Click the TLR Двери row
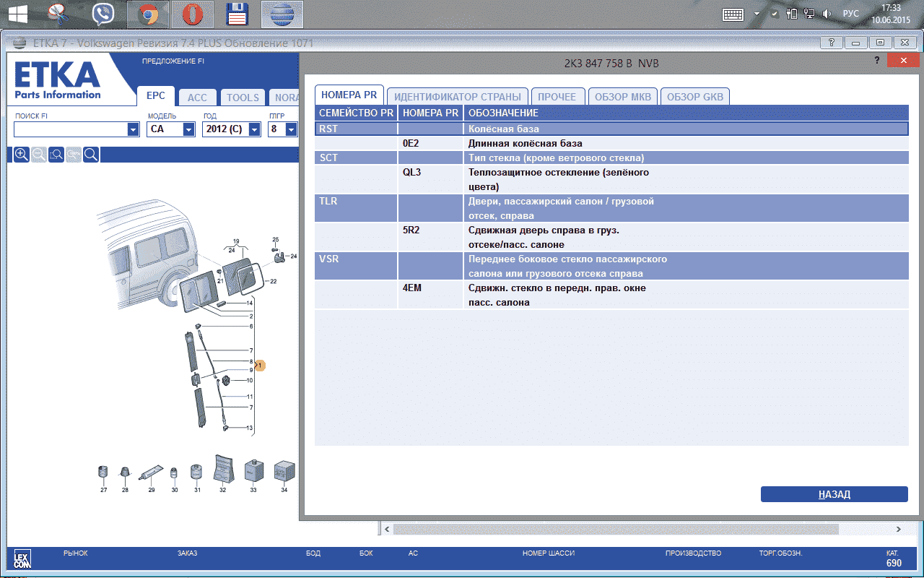924x578 pixels. [x=611, y=208]
